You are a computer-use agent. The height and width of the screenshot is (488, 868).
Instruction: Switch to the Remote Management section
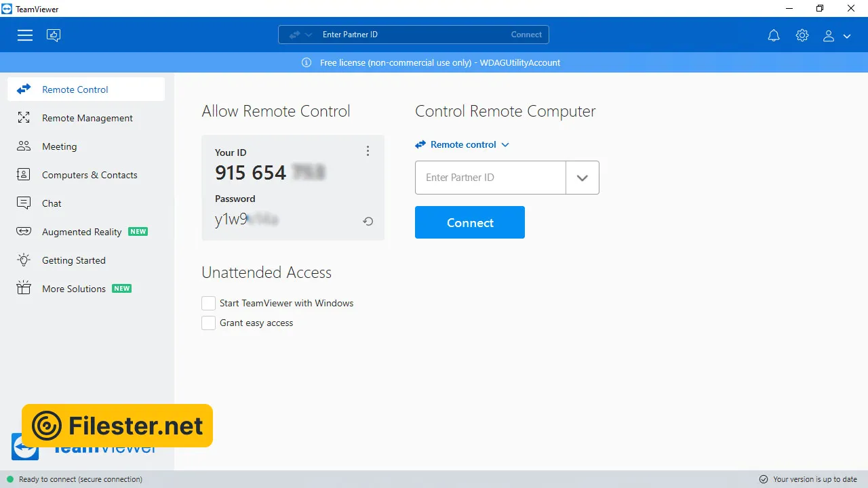pos(87,118)
